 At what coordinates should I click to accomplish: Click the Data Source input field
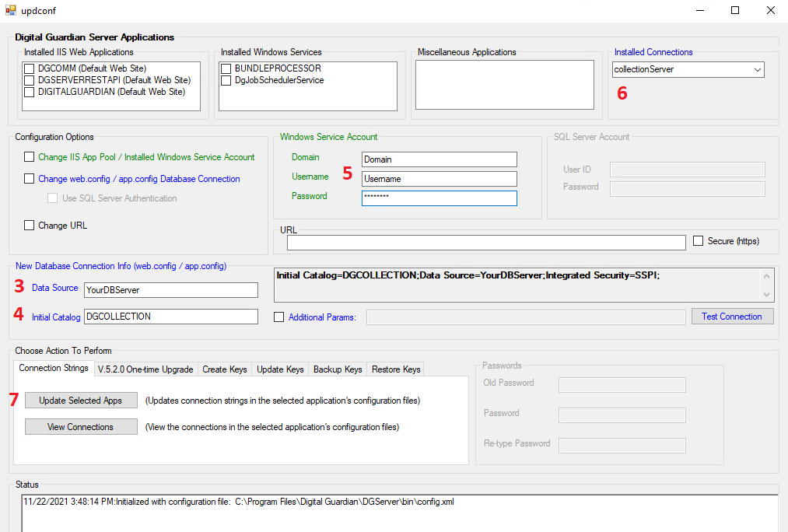coord(170,289)
